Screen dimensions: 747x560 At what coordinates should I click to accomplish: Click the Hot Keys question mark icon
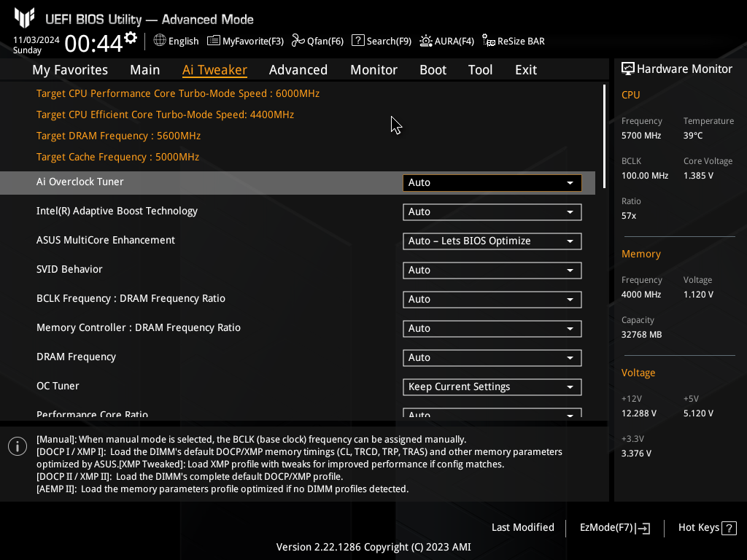pyautogui.click(x=729, y=528)
